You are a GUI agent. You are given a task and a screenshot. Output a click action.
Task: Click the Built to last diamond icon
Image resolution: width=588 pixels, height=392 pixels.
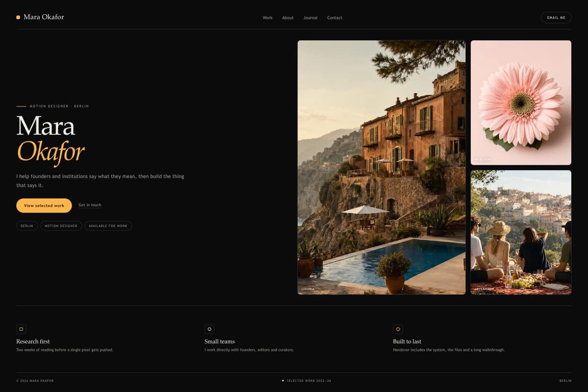[398, 329]
